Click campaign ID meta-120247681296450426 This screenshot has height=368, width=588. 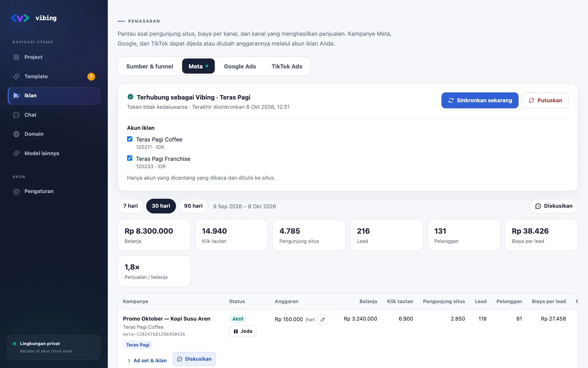[154, 334]
